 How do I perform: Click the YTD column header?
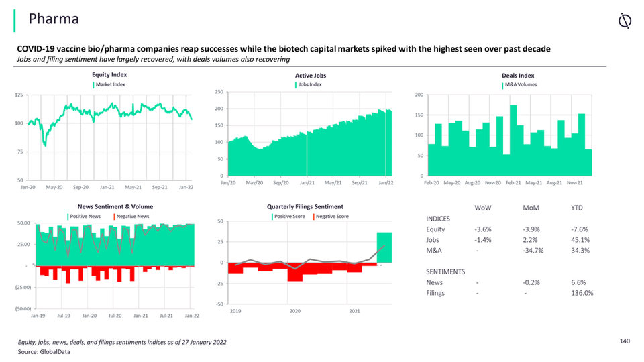click(x=577, y=208)
